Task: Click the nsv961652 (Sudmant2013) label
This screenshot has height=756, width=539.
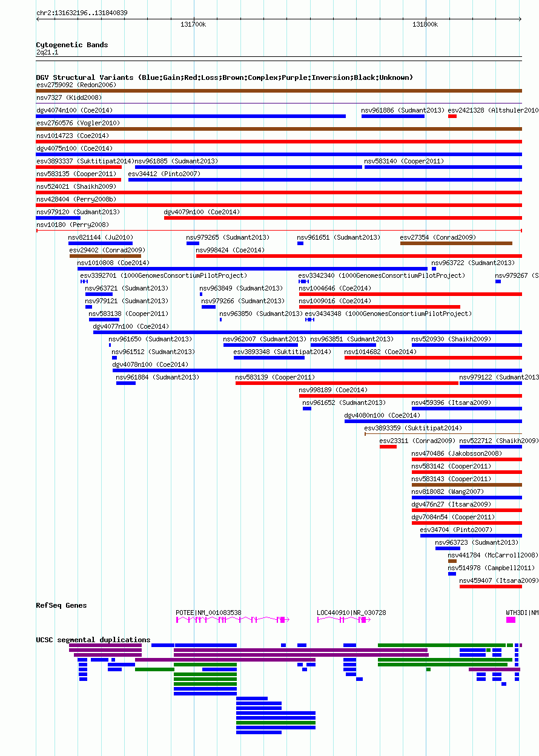Action: pyautogui.click(x=344, y=403)
